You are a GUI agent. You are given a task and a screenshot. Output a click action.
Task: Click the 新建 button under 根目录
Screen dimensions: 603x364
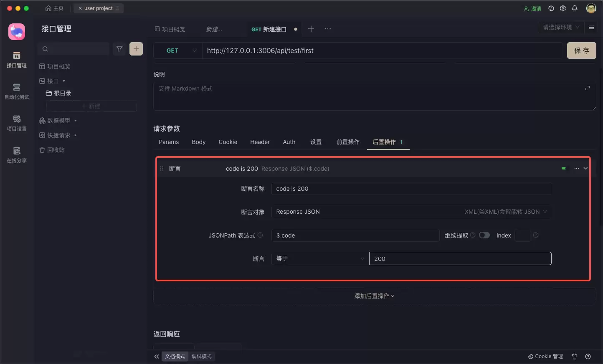pyautogui.click(x=91, y=106)
